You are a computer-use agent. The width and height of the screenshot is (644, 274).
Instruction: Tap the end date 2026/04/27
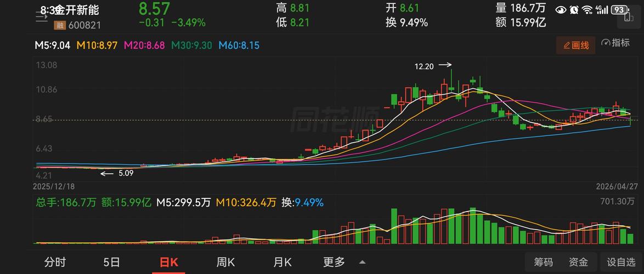coord(617,186)
